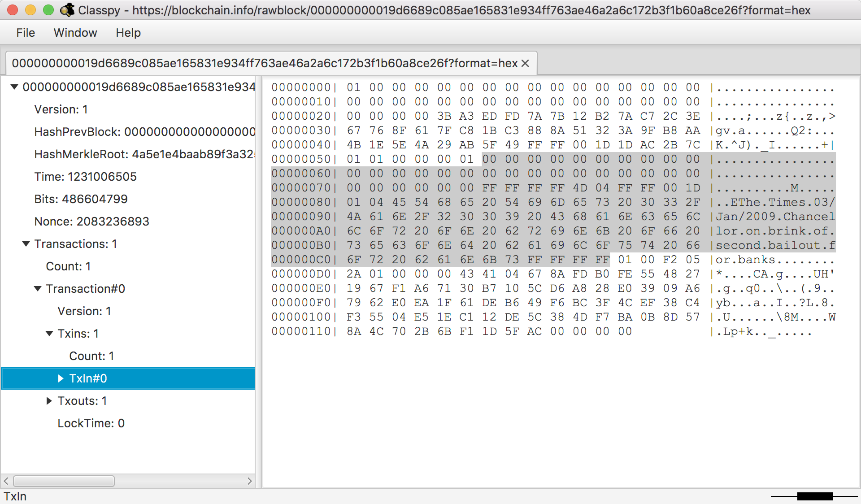The height and width of the screenshot is (504, 861).
Task: Expand the TxIn#0 node
Action: pos(61,378)
